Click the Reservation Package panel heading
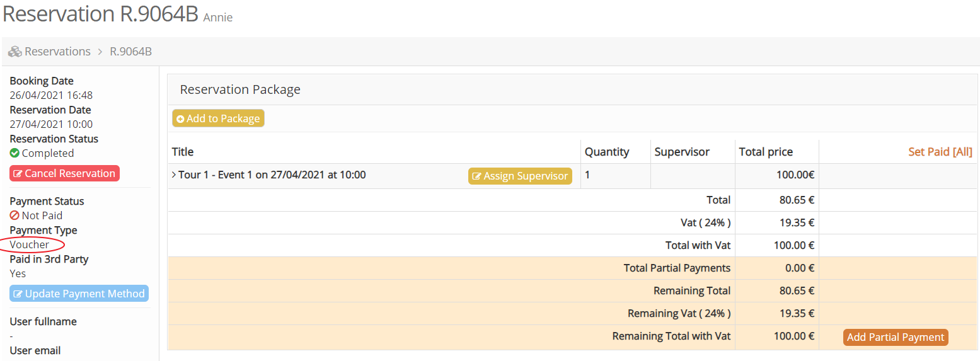The width and height of the screenshot is (980, 361). 240,89
